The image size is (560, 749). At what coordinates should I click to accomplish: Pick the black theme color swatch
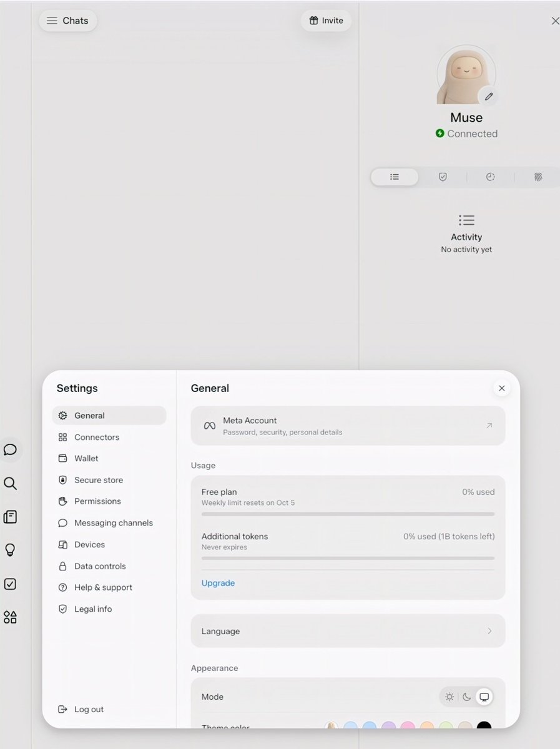point(484,726)
